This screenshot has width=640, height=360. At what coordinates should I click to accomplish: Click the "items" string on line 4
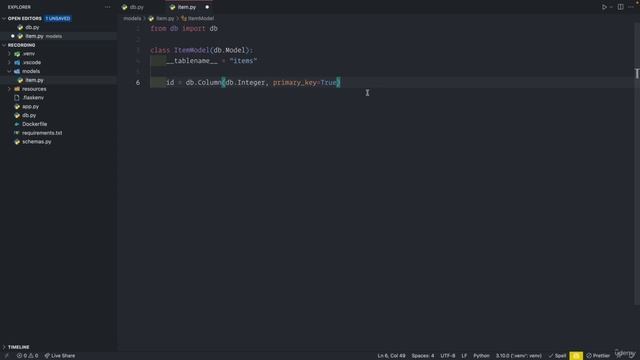coord(243,61)
